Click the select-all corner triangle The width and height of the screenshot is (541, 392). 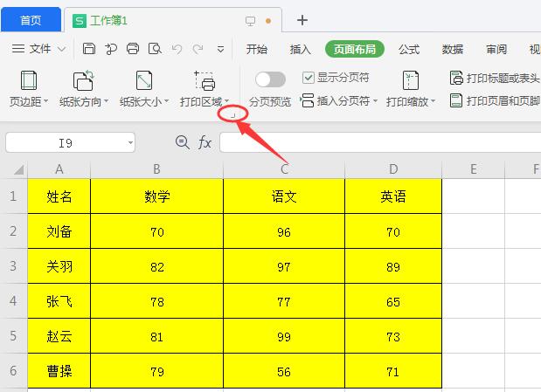[18, 169]
